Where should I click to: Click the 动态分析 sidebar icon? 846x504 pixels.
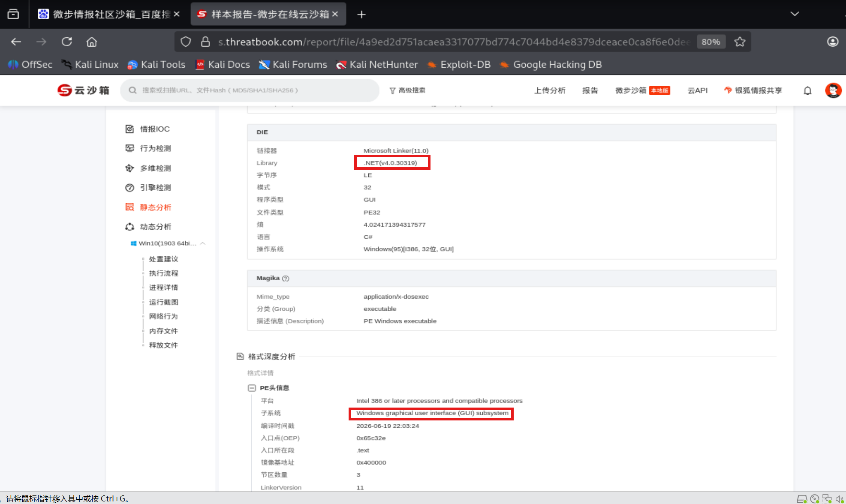[x=129, y=227]
